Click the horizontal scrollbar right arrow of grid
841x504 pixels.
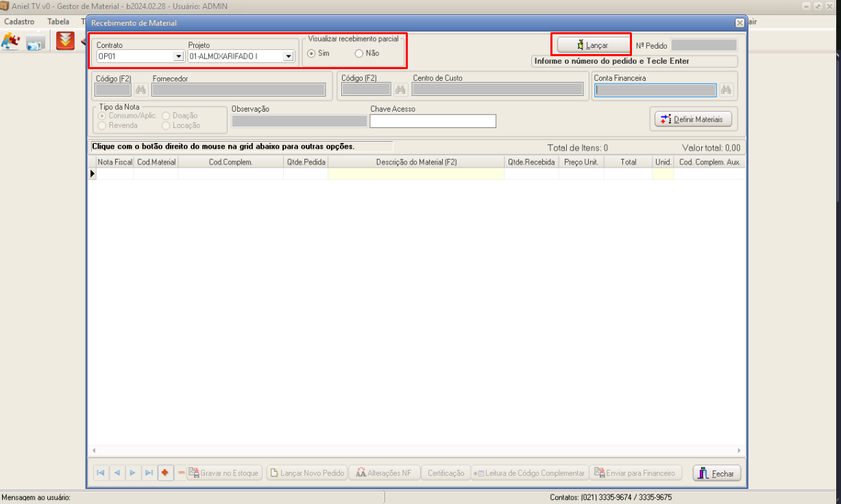pyautogui.click(x=739, y=451)
